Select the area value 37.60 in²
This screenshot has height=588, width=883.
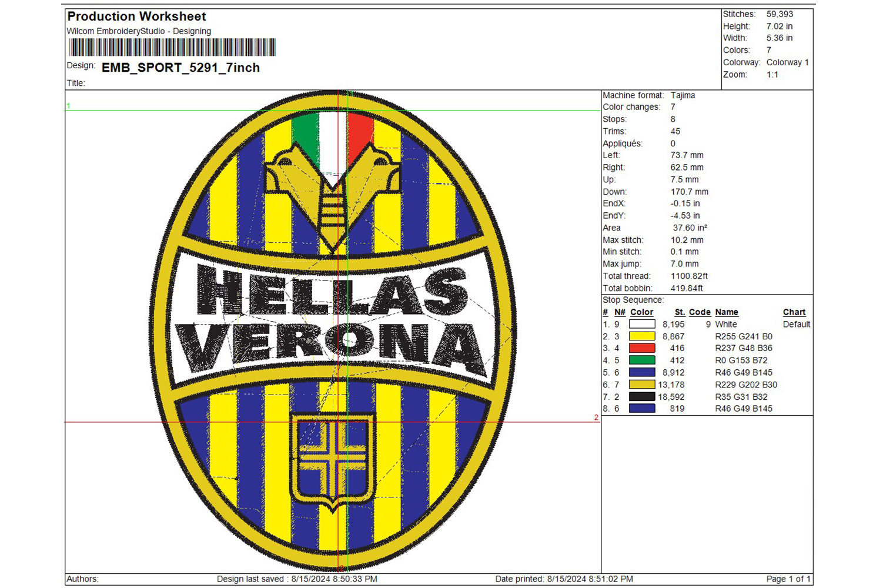pyautogui.click(x=690, y=228)
